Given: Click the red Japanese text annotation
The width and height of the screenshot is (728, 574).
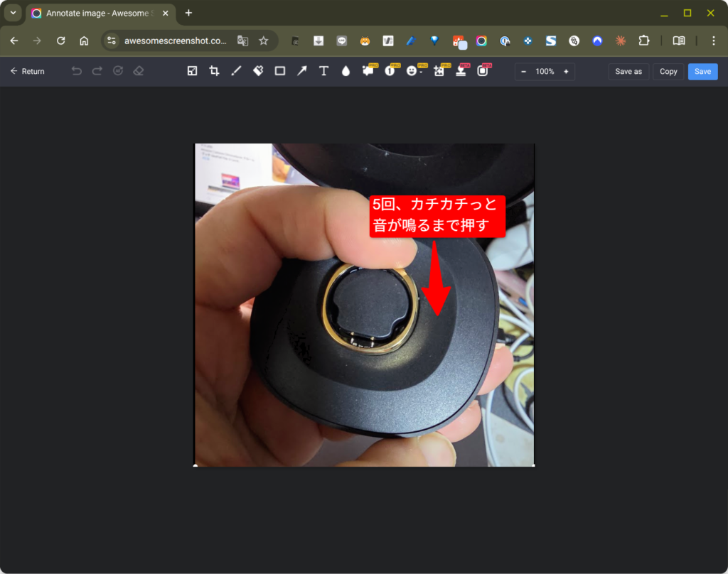Looking at the screenshot, I should pyautogui.click(x=437, y=216).
